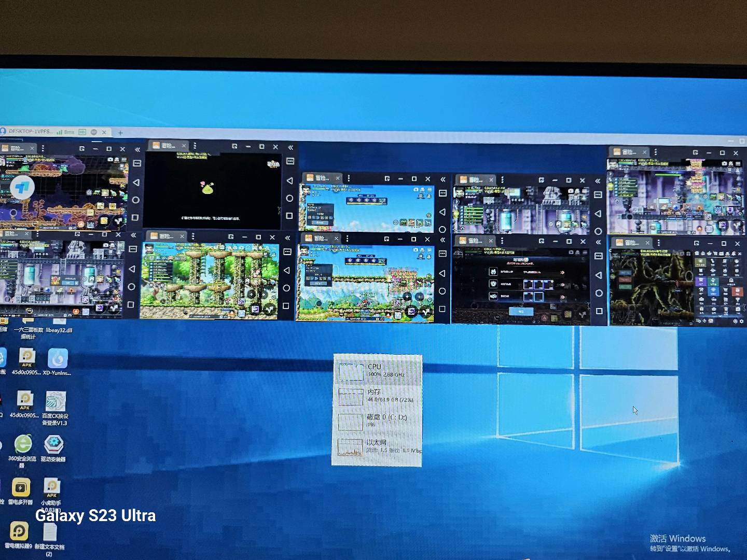
Task: Select 内存 memory entry in performance widget
Action: click(377, 396)
